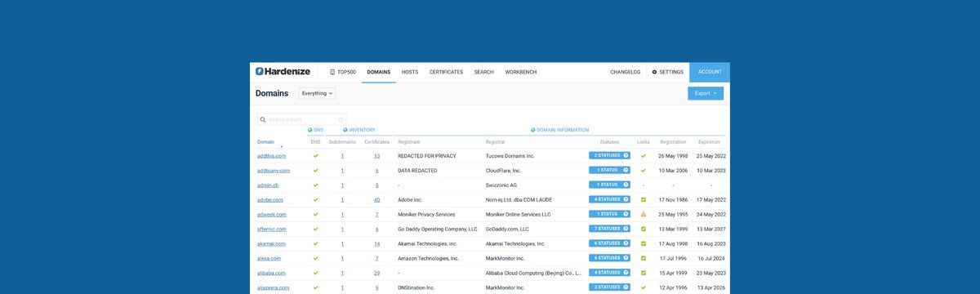Click the Registration column header
Image resolution: width=980 pixels, height=294 pixels.
(x=673, y=142)
